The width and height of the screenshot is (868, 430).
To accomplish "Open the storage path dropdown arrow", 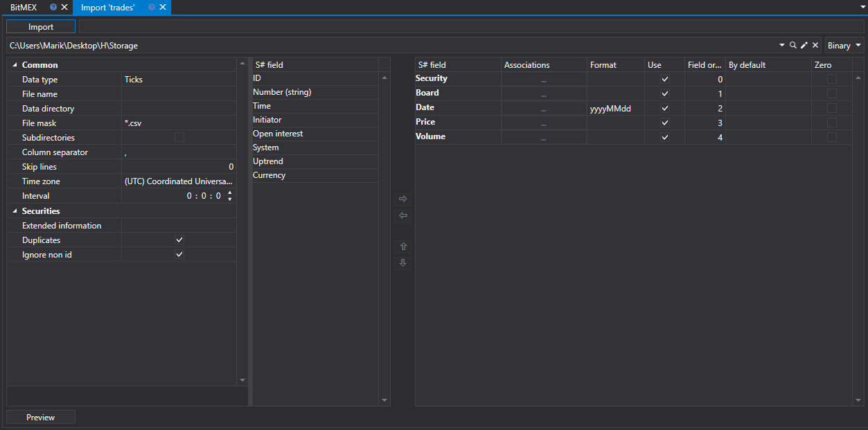I will pyautogui.click(x=782, y=45).
